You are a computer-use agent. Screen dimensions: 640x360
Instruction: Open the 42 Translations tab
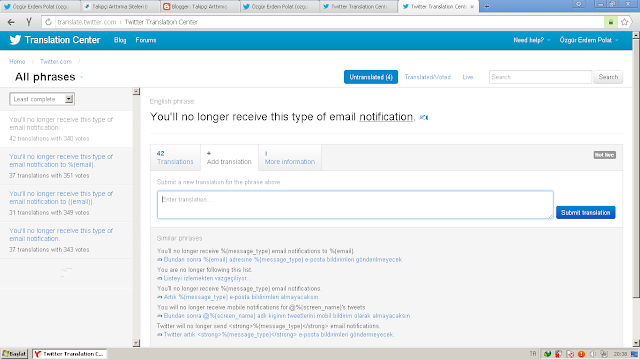click(175, 158)
